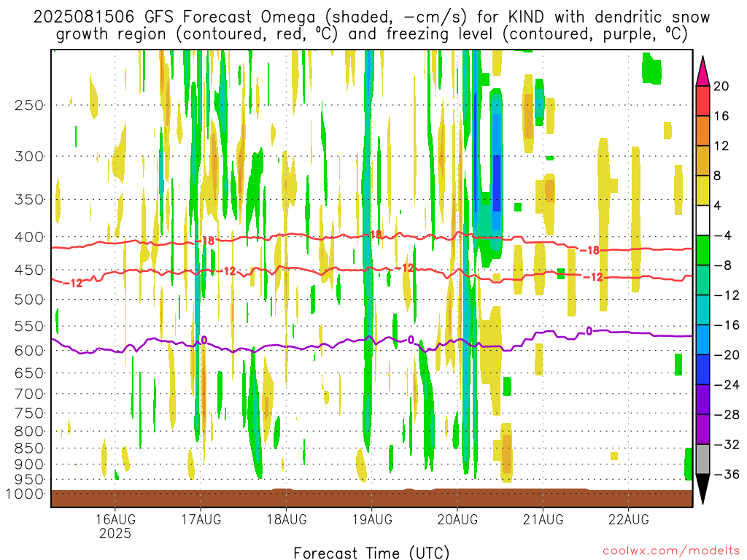This screenshot has height=560, width=747.
Task: Click the 500 pressure level label
Action: click(x=29, y=300)
